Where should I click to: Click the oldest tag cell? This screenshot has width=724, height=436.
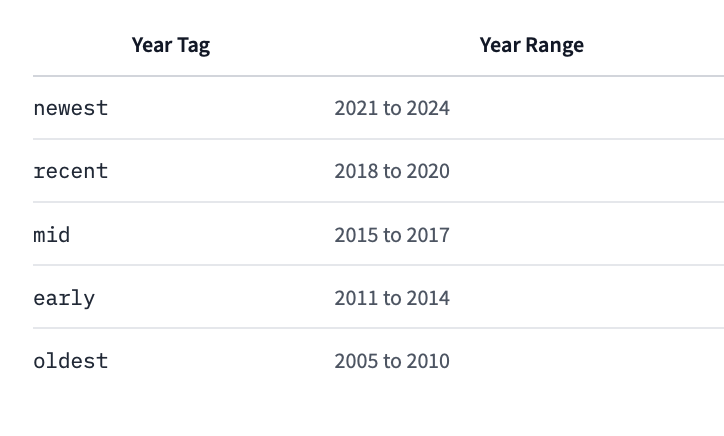(x=70, y=361)
